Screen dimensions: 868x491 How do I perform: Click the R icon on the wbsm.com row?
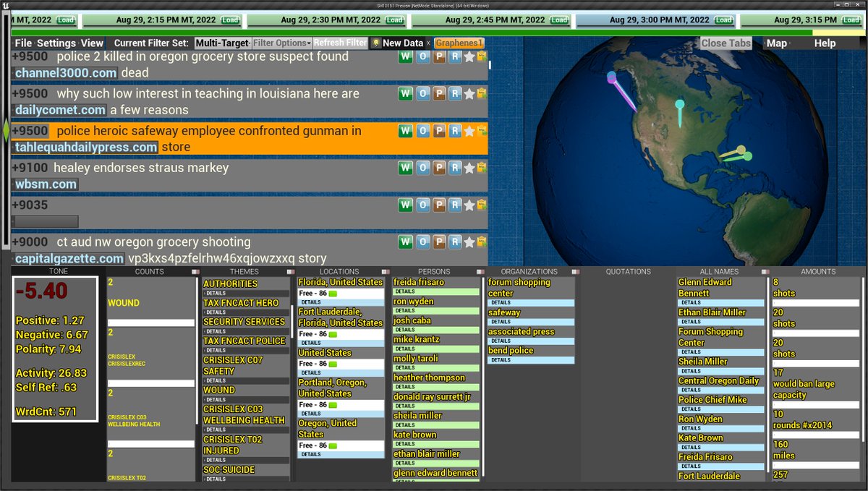pyautogui.click(x=454, y=168)
